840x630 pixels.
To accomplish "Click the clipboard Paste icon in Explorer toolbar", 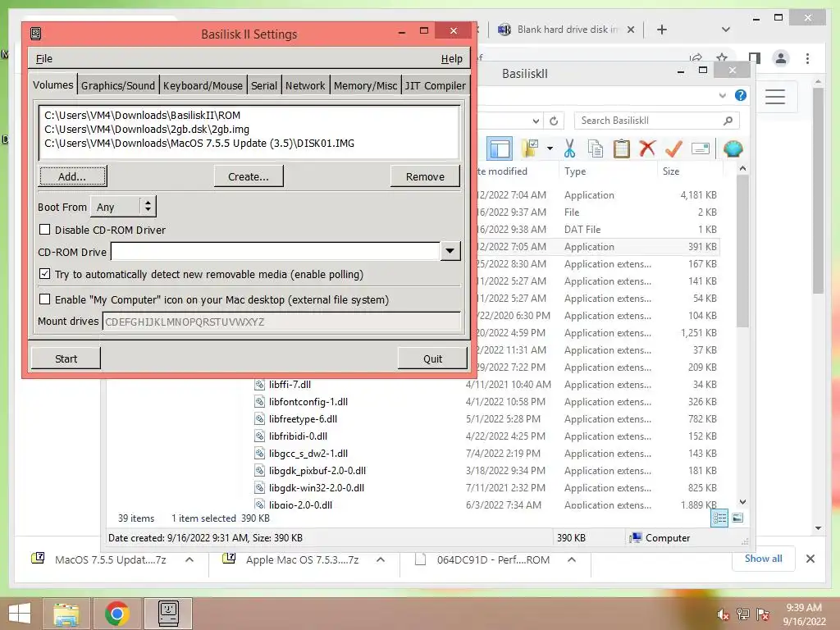I will (622, 148).
